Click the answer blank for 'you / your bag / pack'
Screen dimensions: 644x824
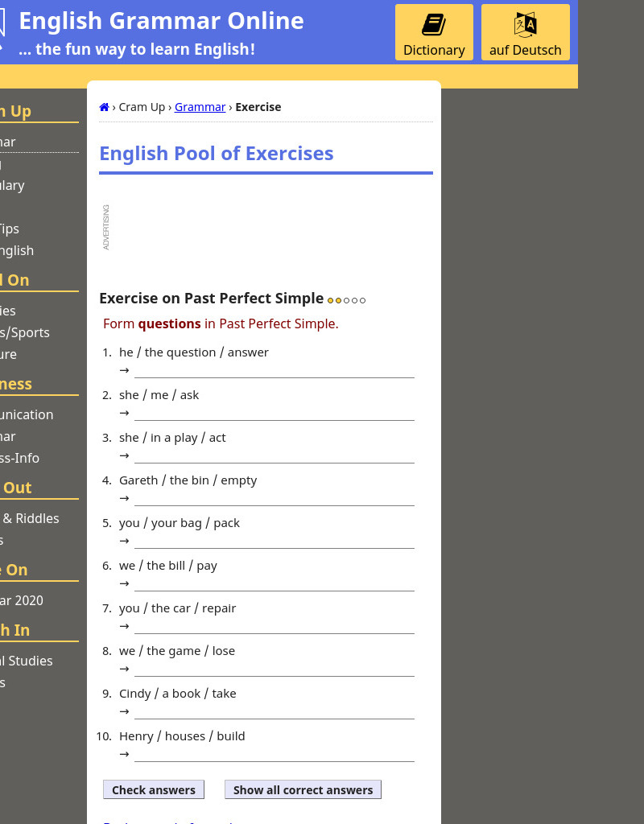click(274, 542)
